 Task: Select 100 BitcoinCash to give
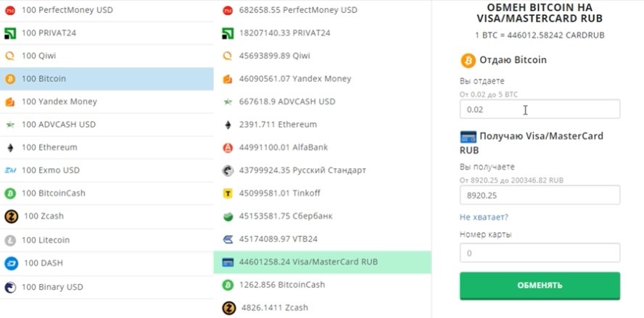click(107, 193)
